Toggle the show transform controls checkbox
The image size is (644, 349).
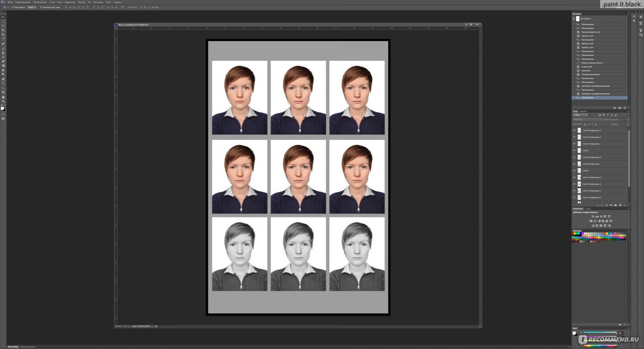coord(41,7)
